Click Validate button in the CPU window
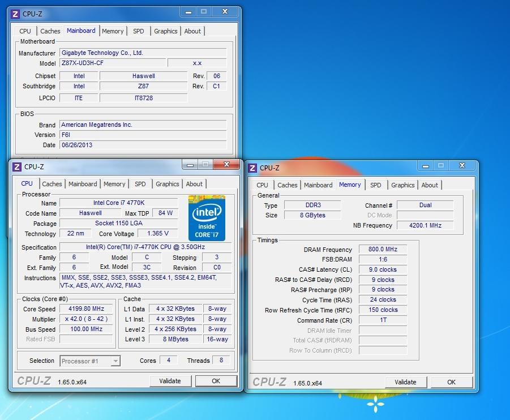The width and height of the screenshot is (510, 420). [170, 381]
